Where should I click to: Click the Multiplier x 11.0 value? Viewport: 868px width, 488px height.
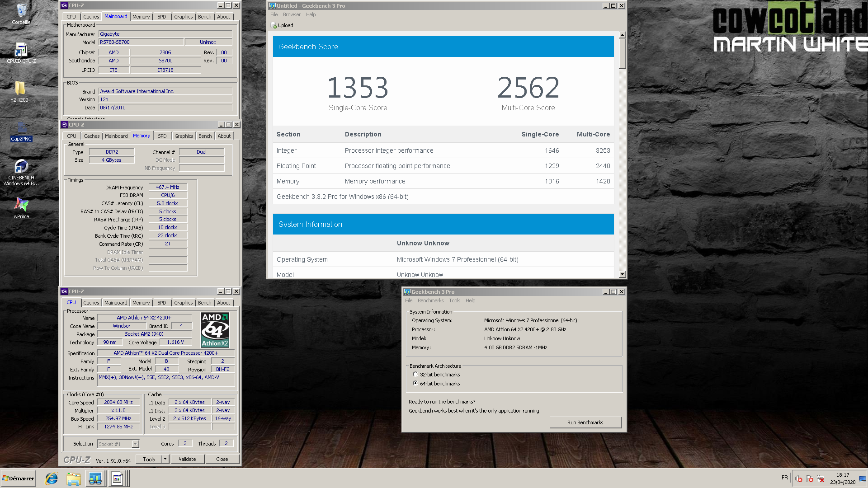[x=118, y=410]
